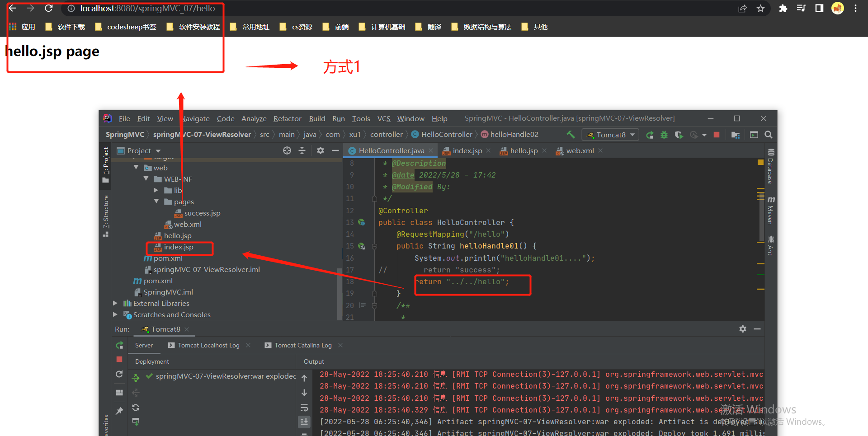868x436 pixels.
Task: Click the Run with Coverage icon
Action: [679, 135]
